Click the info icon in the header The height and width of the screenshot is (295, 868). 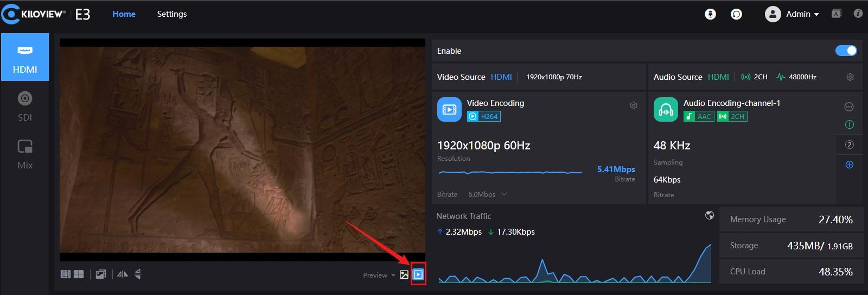[858, 14]
